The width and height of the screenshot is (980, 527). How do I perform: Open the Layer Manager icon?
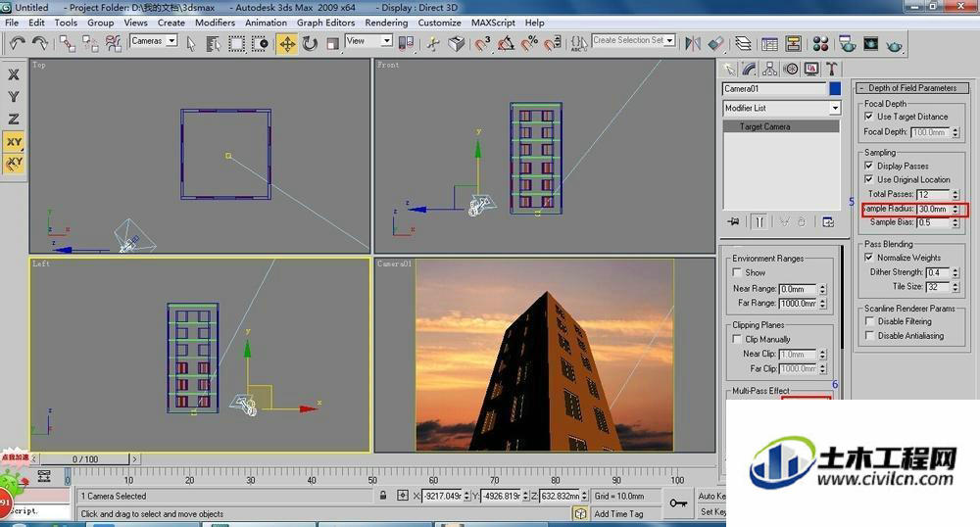(743, 43)
